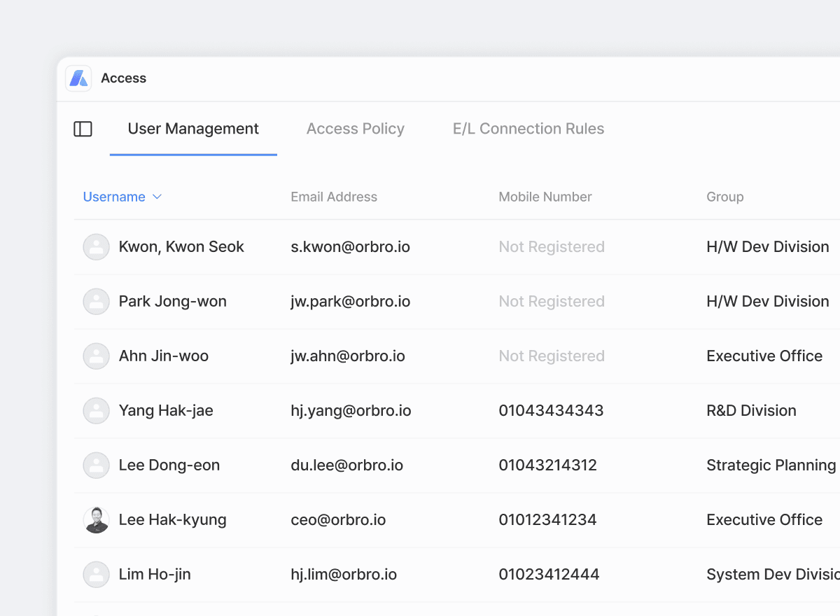This screenshot has width=840, height=616.
Task: Click the Executive Office group label
Action: tap(764, 356)
